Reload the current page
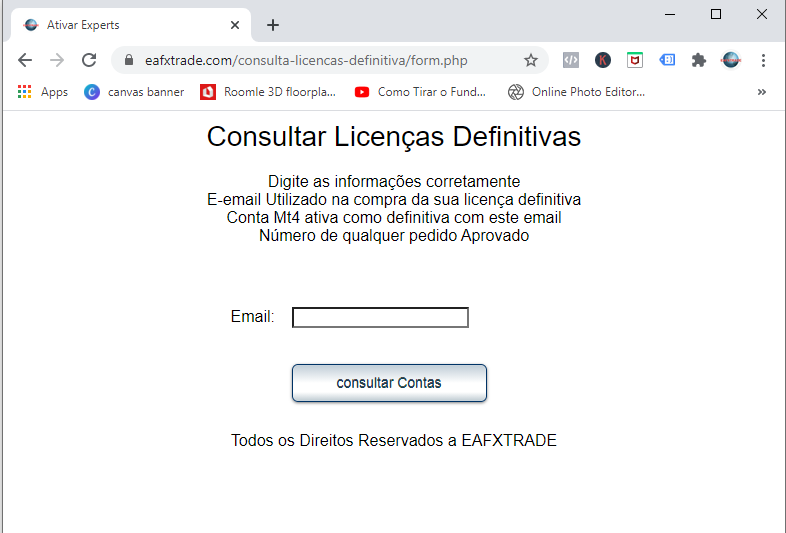The width and height of the screenshot is (786, 533). (x=89, y=60)
